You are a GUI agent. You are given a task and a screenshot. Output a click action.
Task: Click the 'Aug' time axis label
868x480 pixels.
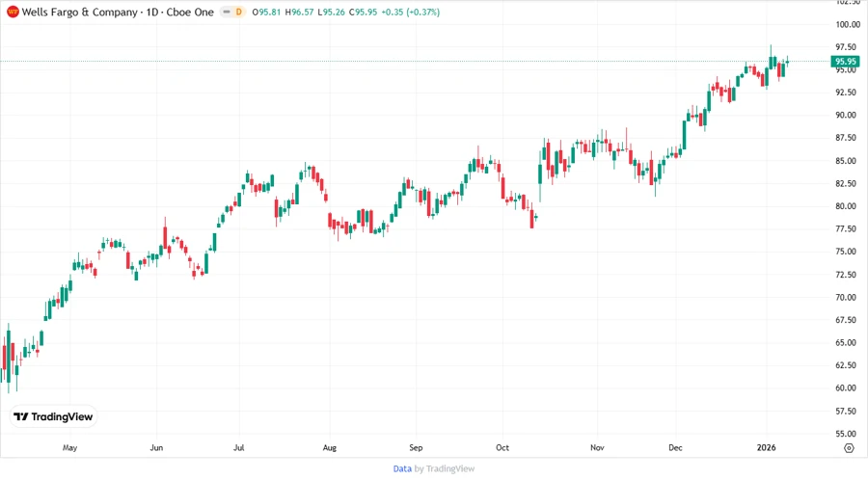[330, 447]
